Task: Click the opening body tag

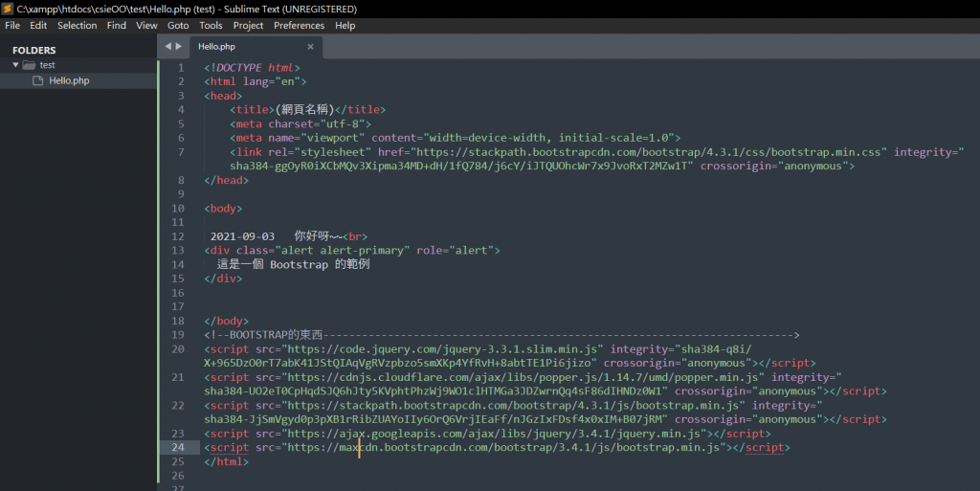Action: (223, 208)
